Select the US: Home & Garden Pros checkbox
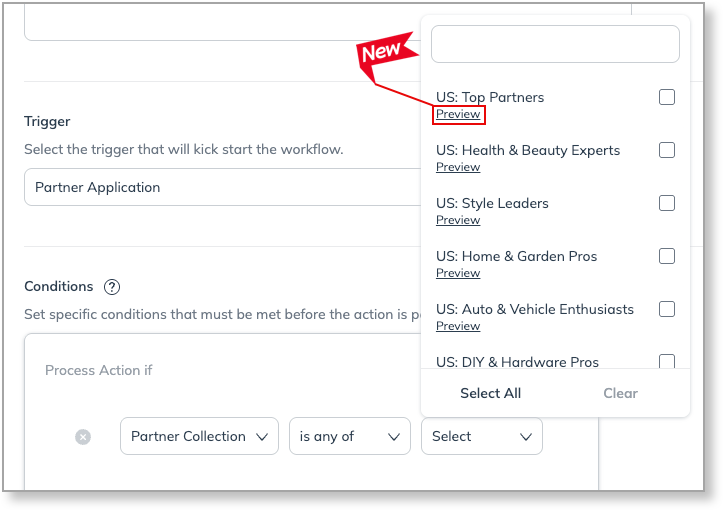This screenshot has width=723, height=510. [x=667, y=256]
